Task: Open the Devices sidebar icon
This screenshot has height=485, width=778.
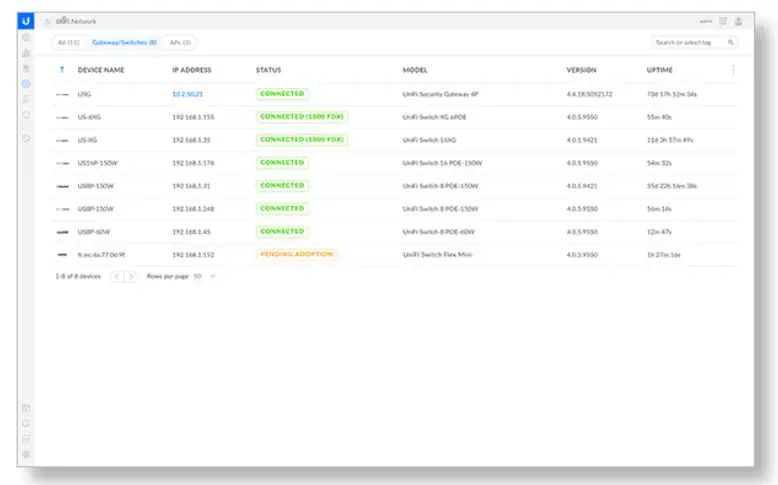Action: [26, 84]
